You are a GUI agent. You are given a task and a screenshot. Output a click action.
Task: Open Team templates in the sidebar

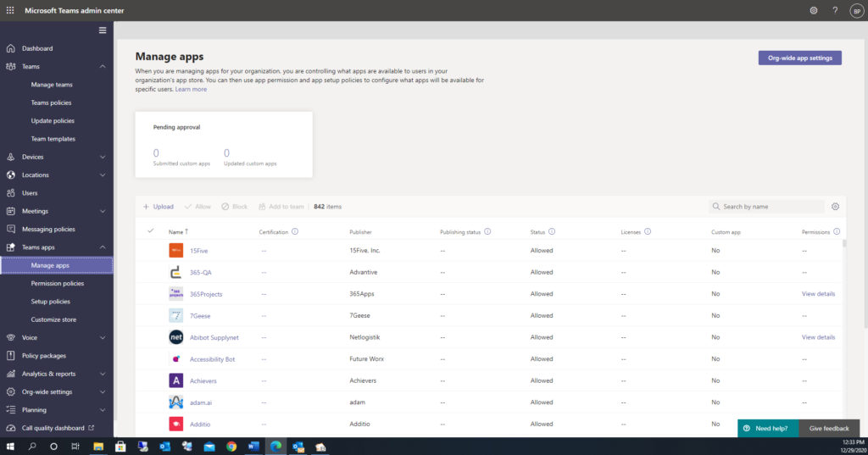tap(53, 139)
